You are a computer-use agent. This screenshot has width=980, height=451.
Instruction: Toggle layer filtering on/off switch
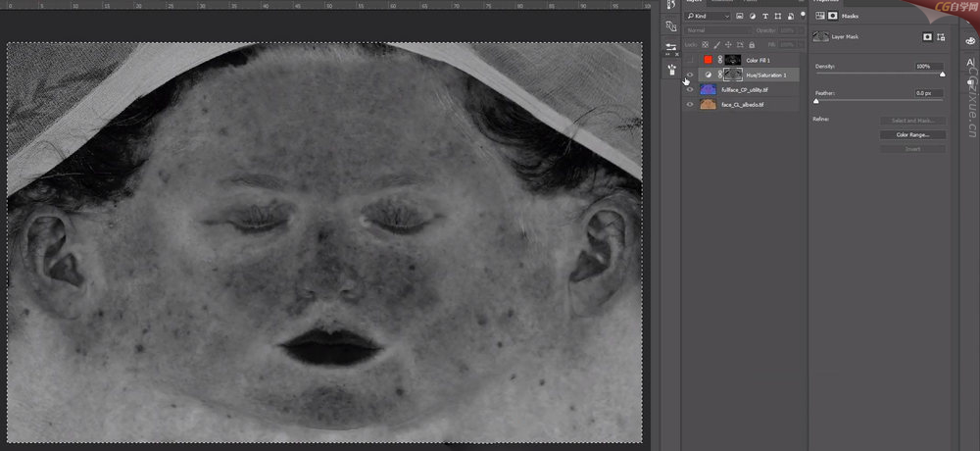tap(803, 15)
